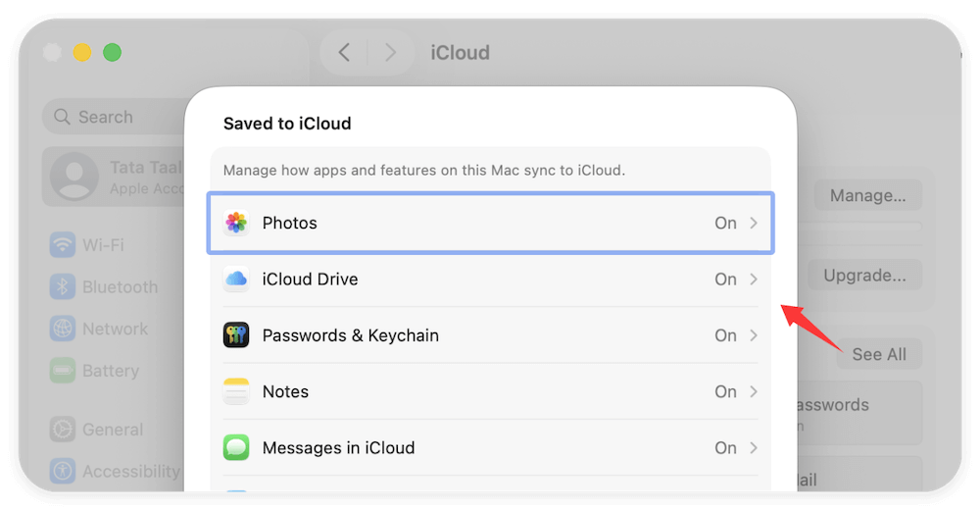Click the iCloud Drive cloud icon

click(x=236, y=280)
